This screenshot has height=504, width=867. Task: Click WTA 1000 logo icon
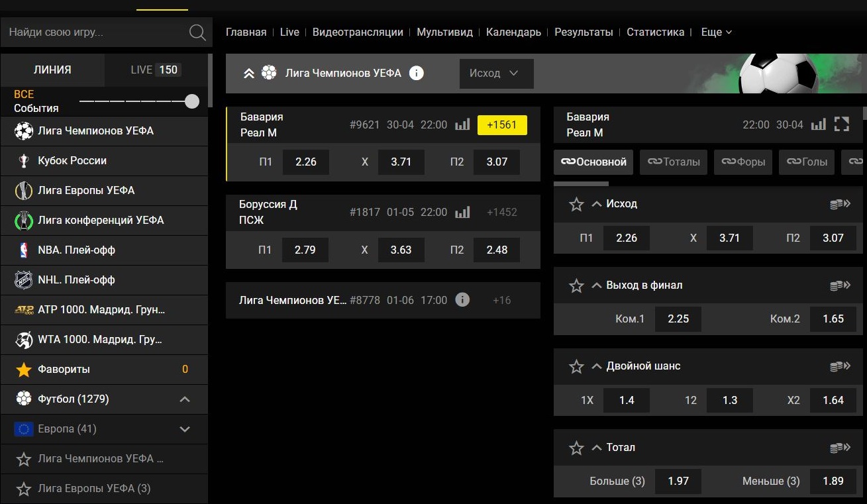tap(24, 340)
